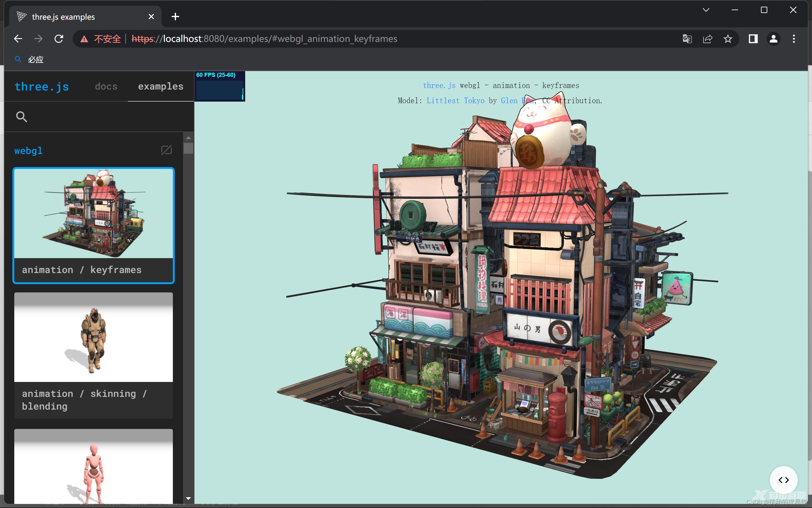Click the three.js logo heading

click(42, 87)
